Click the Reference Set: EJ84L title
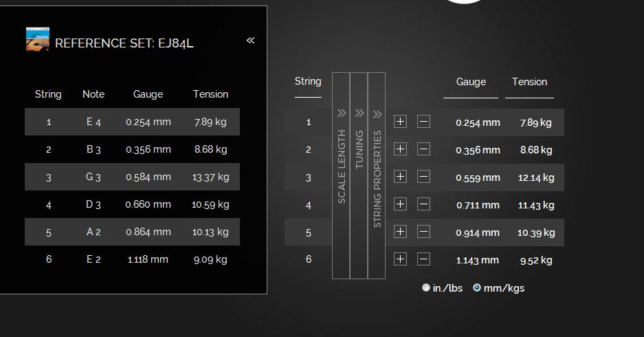 (124, 43)
